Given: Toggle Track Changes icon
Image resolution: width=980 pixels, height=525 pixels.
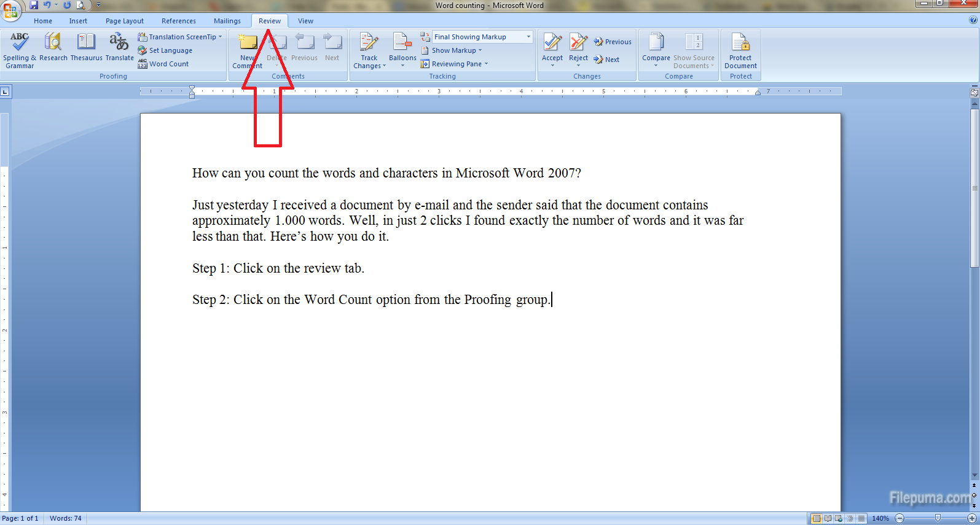Looking at the screenshot, I should click(369, 43).
